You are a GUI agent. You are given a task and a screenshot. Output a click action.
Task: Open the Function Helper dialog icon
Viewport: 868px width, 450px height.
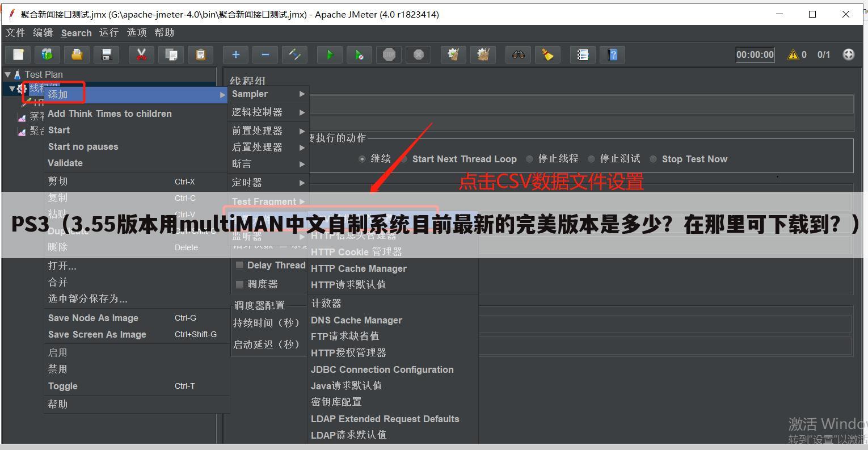point(583,54)
